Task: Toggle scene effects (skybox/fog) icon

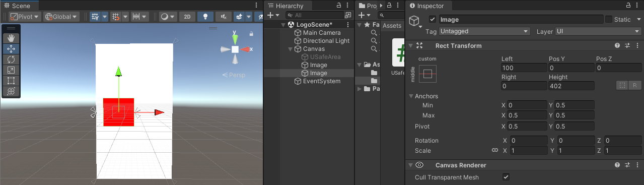Action: coord(239,17)
